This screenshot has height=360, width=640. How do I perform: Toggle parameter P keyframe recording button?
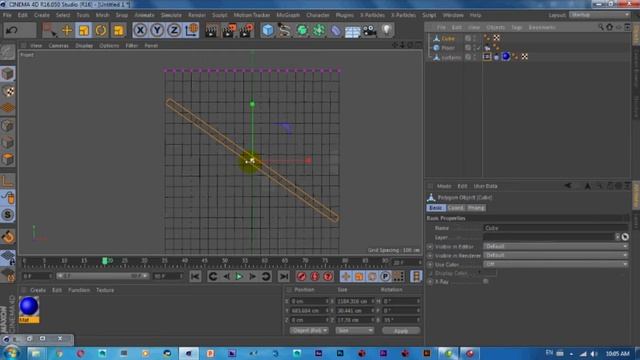[x=385, y=276]
